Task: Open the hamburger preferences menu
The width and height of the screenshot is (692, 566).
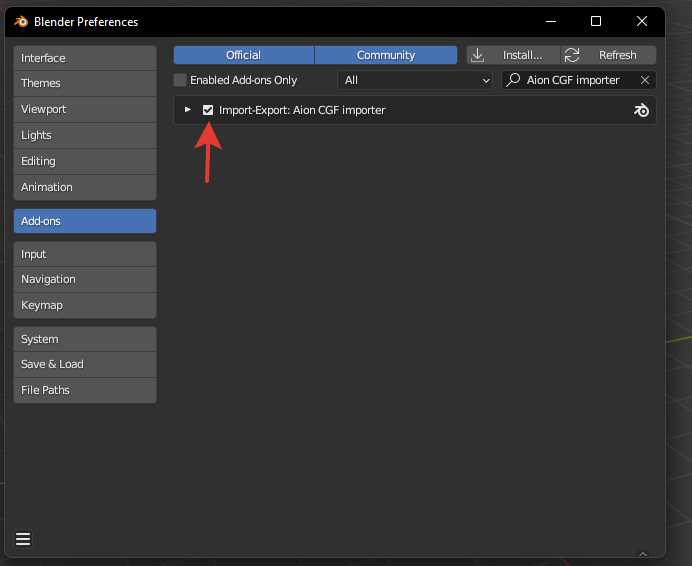Action: (x=23, y=539)
